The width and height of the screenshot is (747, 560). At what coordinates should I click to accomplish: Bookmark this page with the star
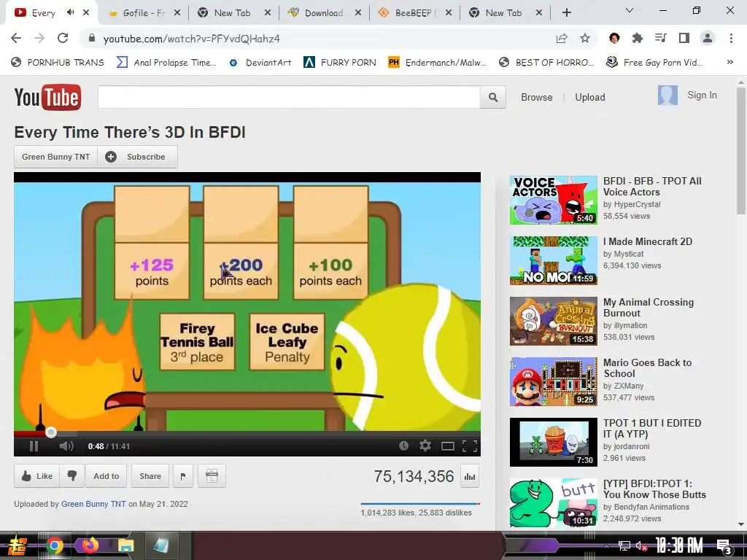[x=585, y=39]
